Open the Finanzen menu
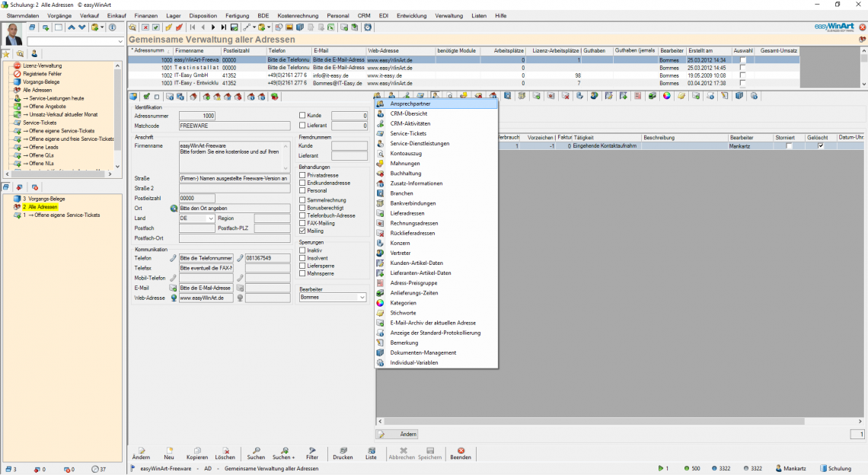The width and height of the screenshot is (868, 475). click(x=146, y=15)
